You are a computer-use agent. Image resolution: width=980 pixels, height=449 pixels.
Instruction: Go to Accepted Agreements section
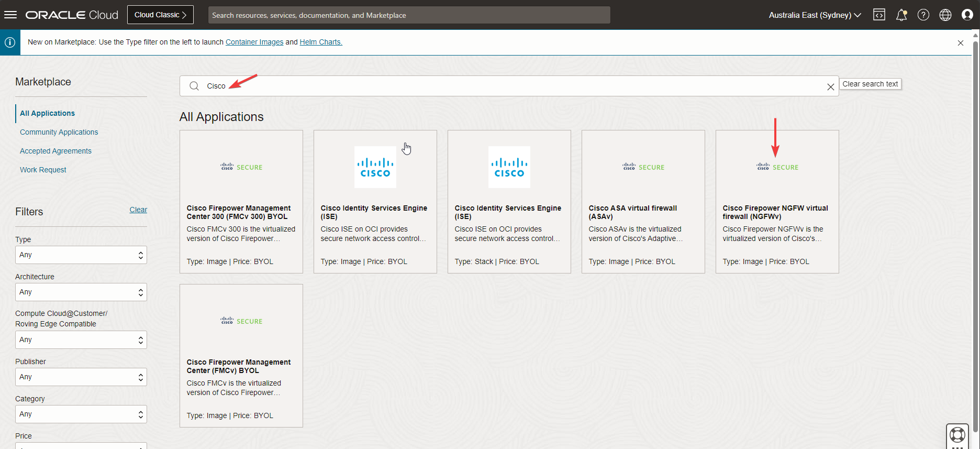55,151
